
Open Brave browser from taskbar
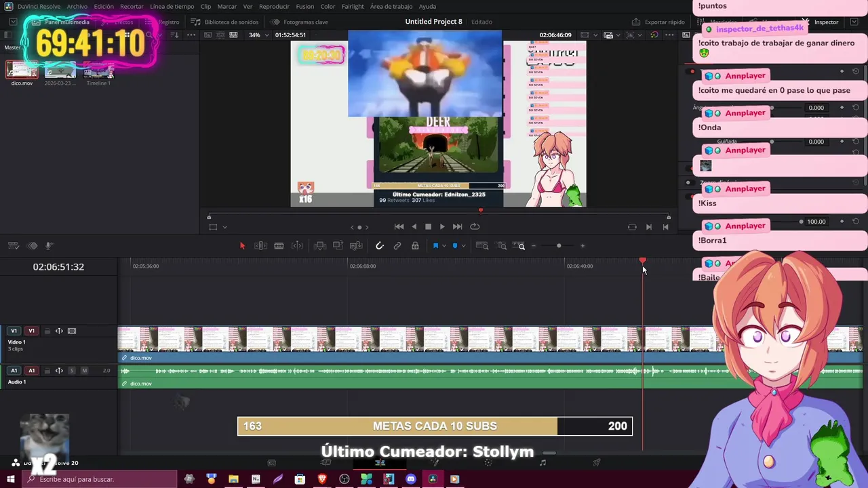[x=322, y=479]
